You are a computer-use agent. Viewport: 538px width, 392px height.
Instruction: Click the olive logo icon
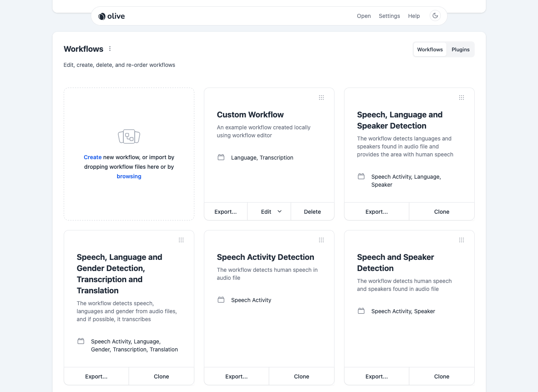(x=102, y=16)
